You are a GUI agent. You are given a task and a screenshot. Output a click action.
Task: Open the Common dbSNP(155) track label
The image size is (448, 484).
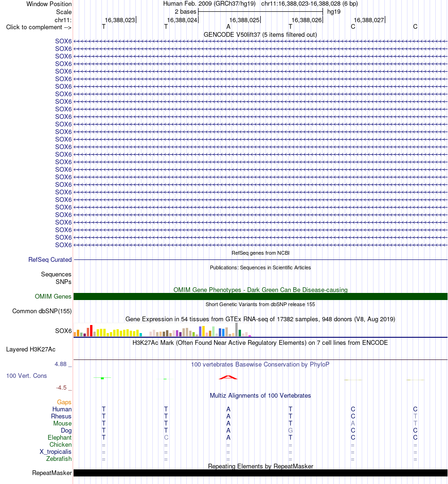(x=42, y=311)
